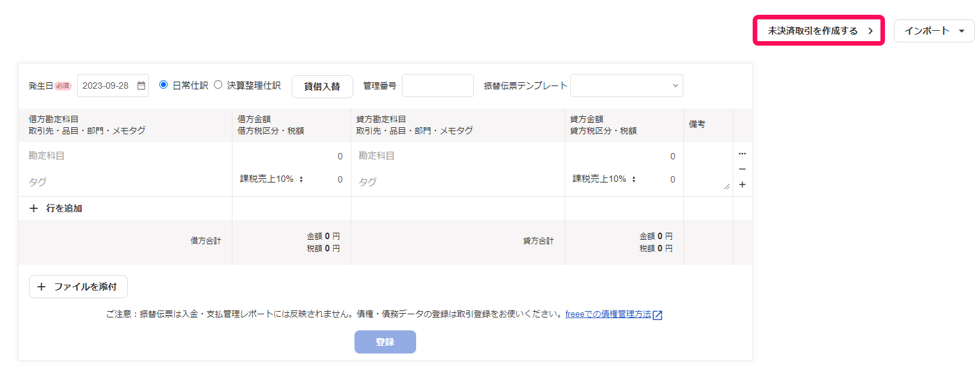The width and height of the screenshot is (980, 367).
Task: Click the 未決済取引を作成する button
Action: tap(819, 31)
